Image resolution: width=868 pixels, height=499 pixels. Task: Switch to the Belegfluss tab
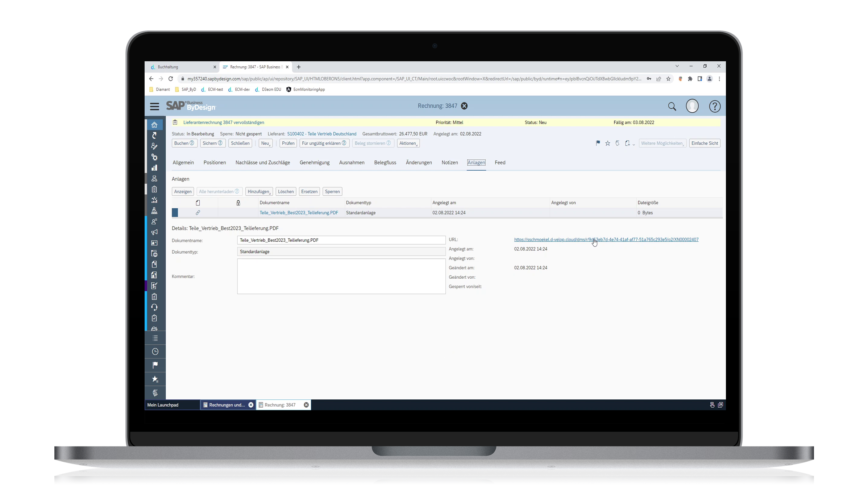[x=385, y=162]
